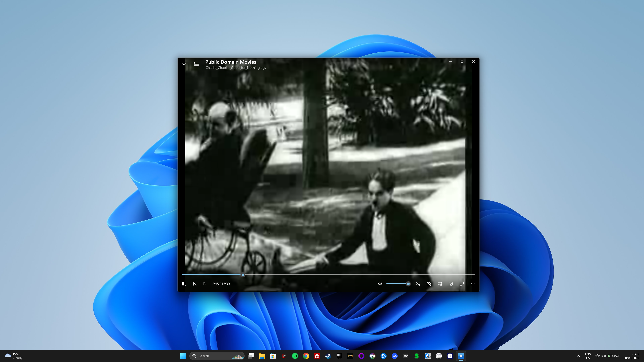The image size is (644, 362).
Task: Open the ENG US language switcher
Action: [x=588, y=356]
